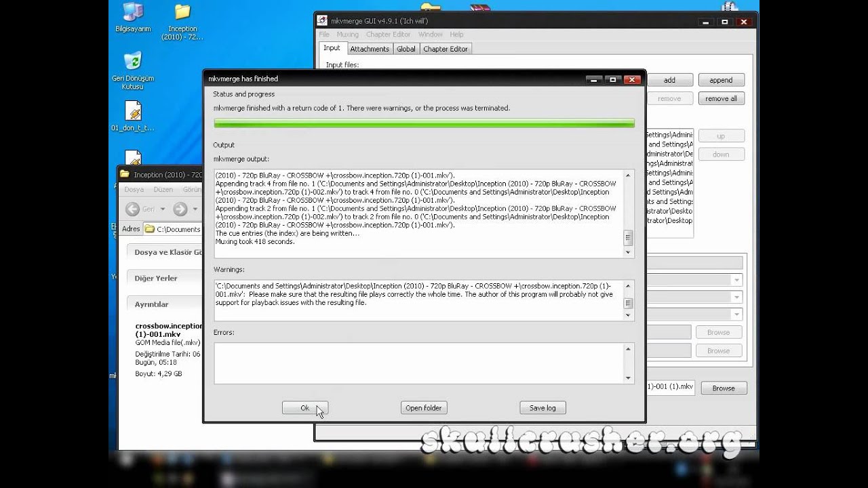Screen dimensions: 868x488
Task: Open the File menu in mkvmerge GUI
Action: coord(324,35)
